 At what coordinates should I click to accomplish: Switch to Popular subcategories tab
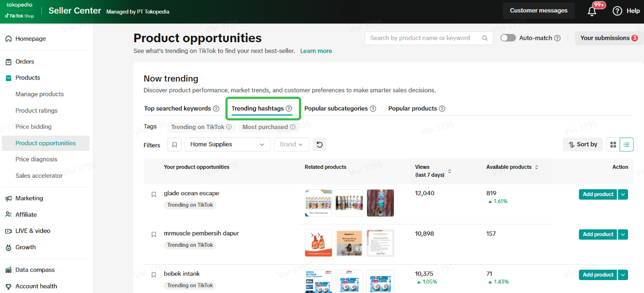[x=336, y=108]
